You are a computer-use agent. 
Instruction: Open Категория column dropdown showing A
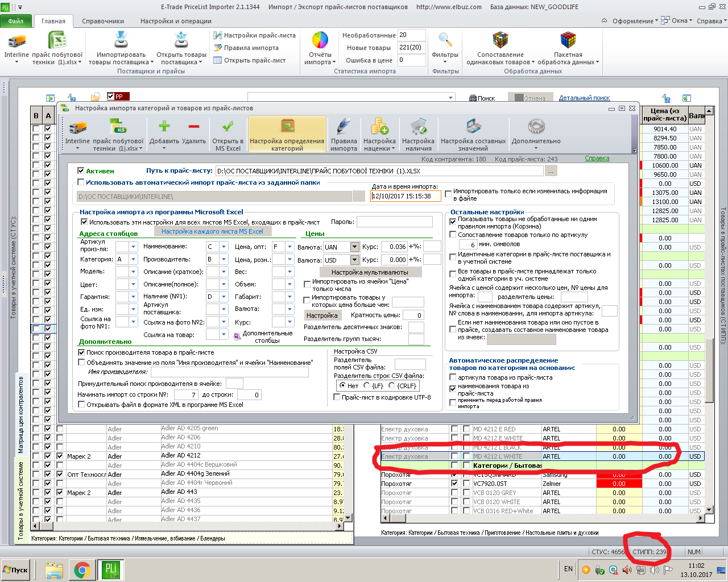click(x=134, y=259)
